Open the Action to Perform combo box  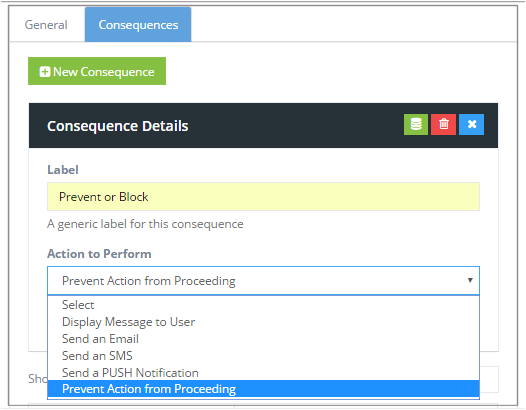click(x=263, y=281)
